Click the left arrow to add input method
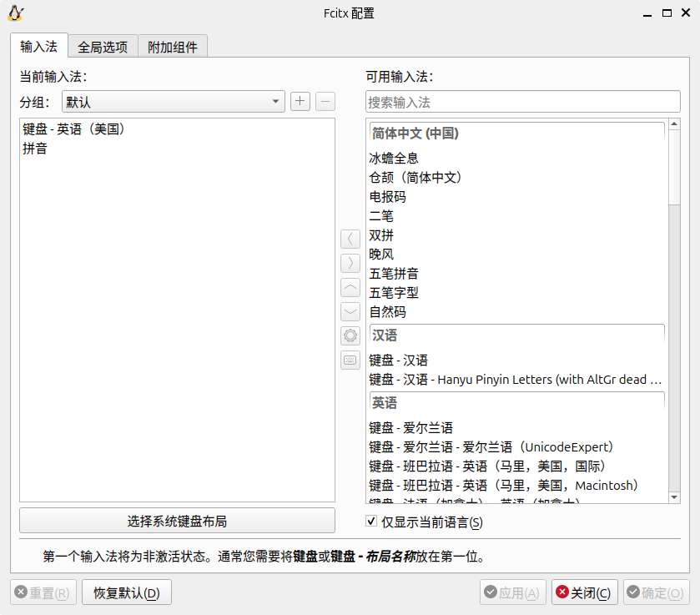 click(350, 239)
